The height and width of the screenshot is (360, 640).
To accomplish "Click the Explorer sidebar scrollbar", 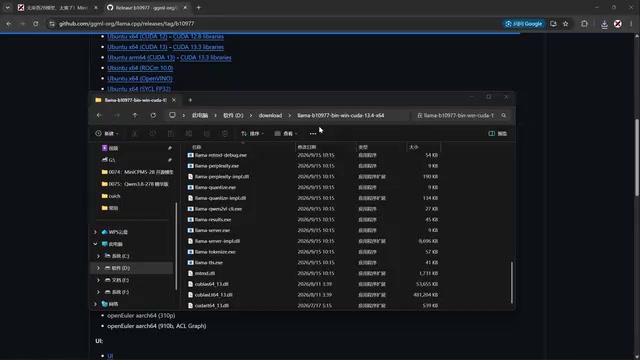I will (x=176, y=247).
